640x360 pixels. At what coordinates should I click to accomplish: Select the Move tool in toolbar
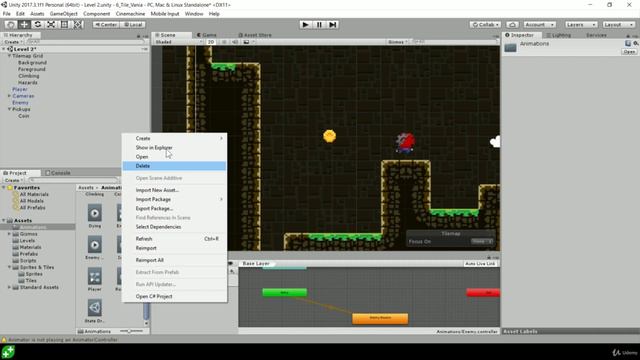(24, 24)
